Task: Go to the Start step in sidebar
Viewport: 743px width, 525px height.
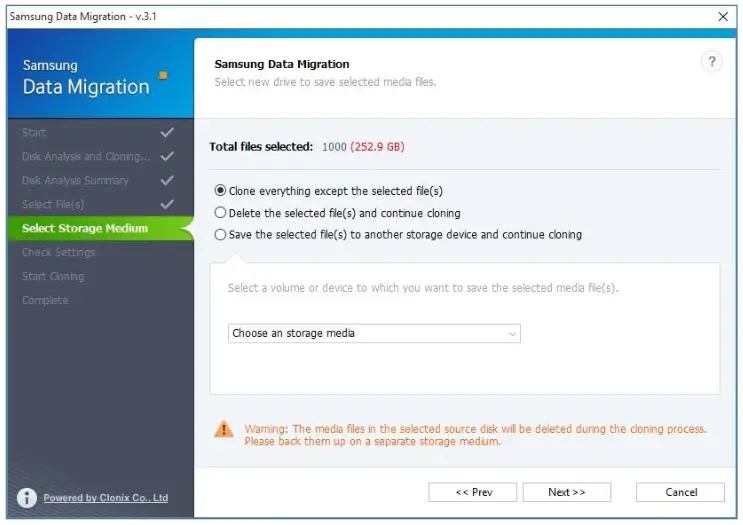Action: [34, 133]
